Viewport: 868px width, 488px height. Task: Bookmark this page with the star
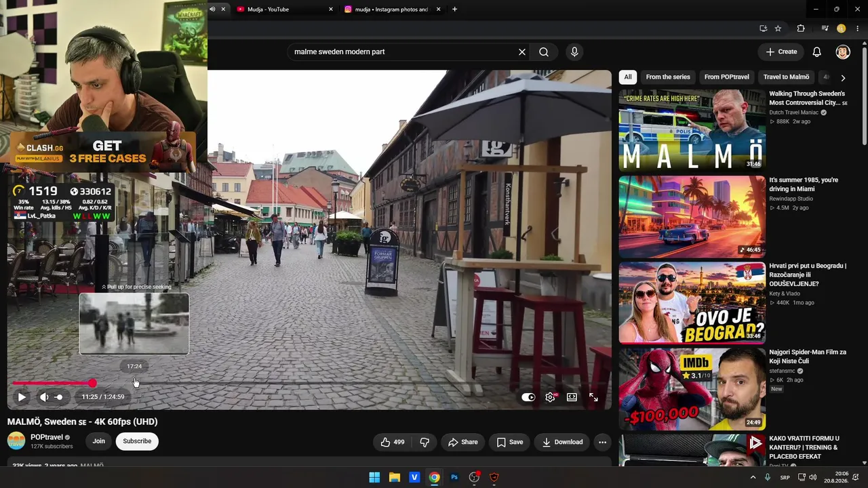tap(778, 28)
